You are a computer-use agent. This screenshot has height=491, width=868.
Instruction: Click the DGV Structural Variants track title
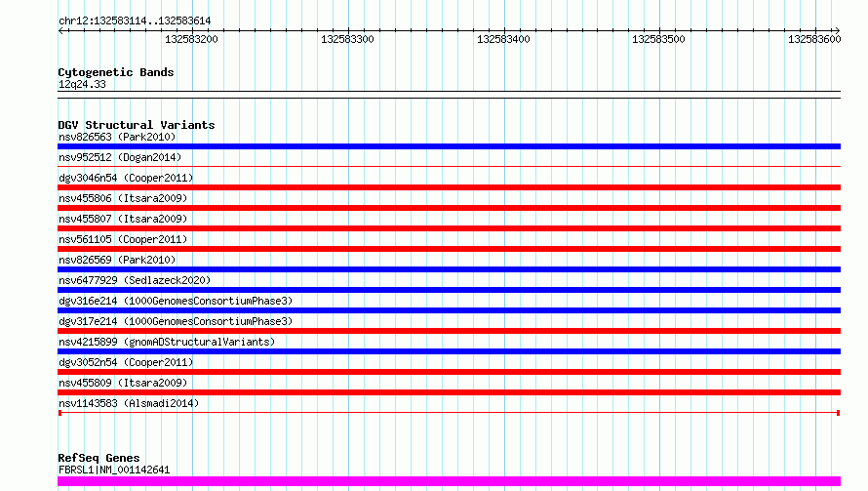coord(137,125)
